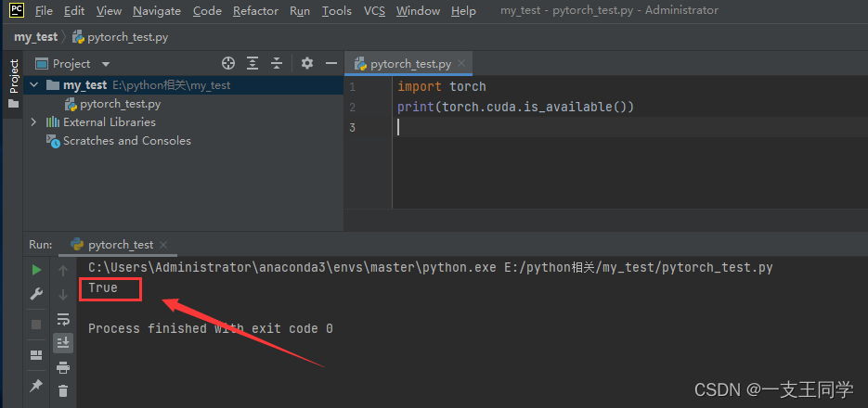Hide the Project panel with minus icon
The width and height of the screenshot is (868, 408).
tap(331, 63)
